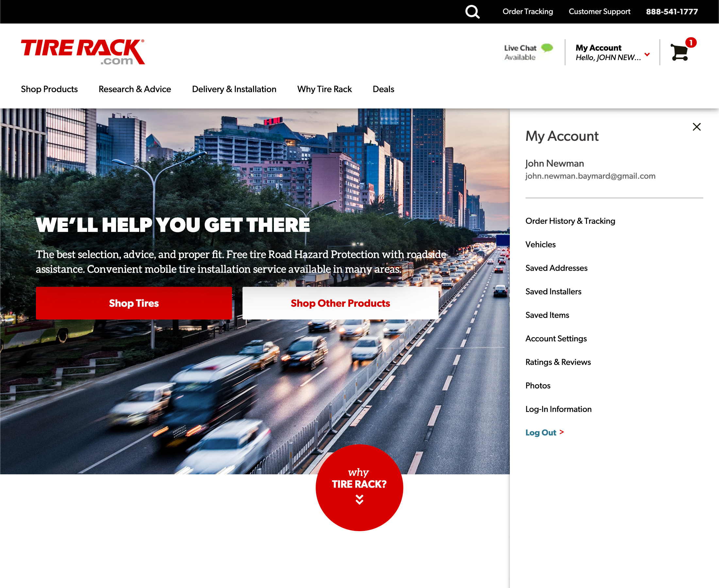Open the shopping cart icon

[x=680, y=52]
